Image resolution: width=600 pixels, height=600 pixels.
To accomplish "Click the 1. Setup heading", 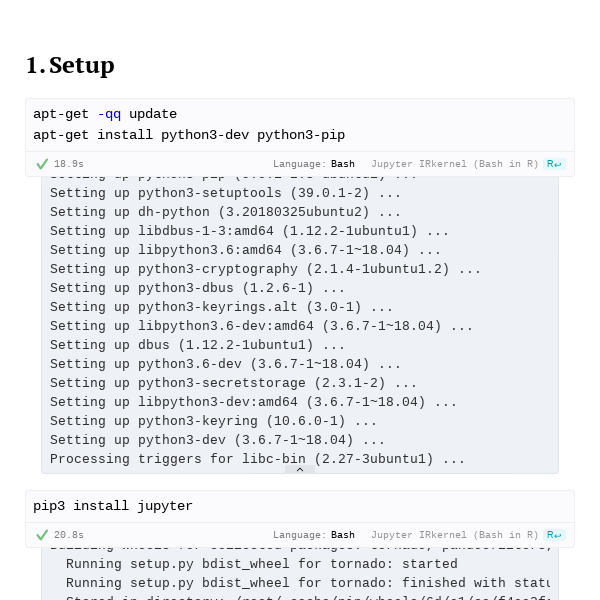I will point(70,65).
